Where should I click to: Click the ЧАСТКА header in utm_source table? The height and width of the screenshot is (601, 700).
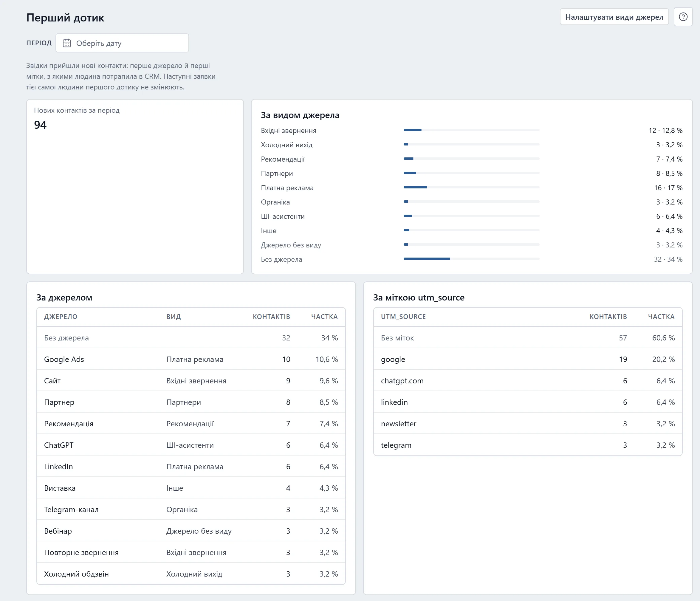click(661, 317)
